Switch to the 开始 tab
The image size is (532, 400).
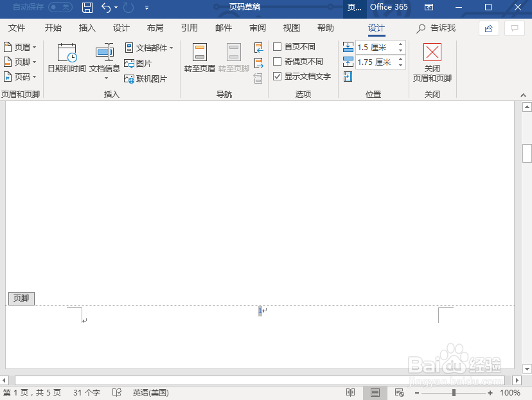click(53, 28)
